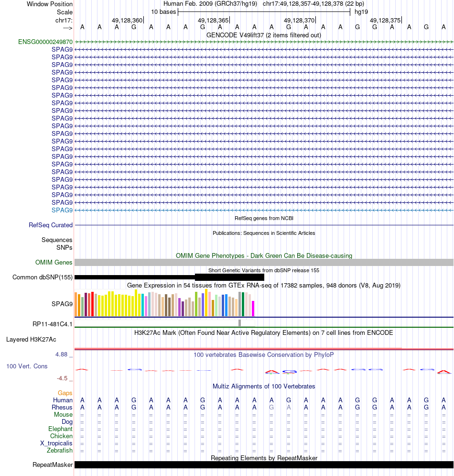Click the '10 bases' scale bar label
The image size is (454, 476).
(163, 12)
